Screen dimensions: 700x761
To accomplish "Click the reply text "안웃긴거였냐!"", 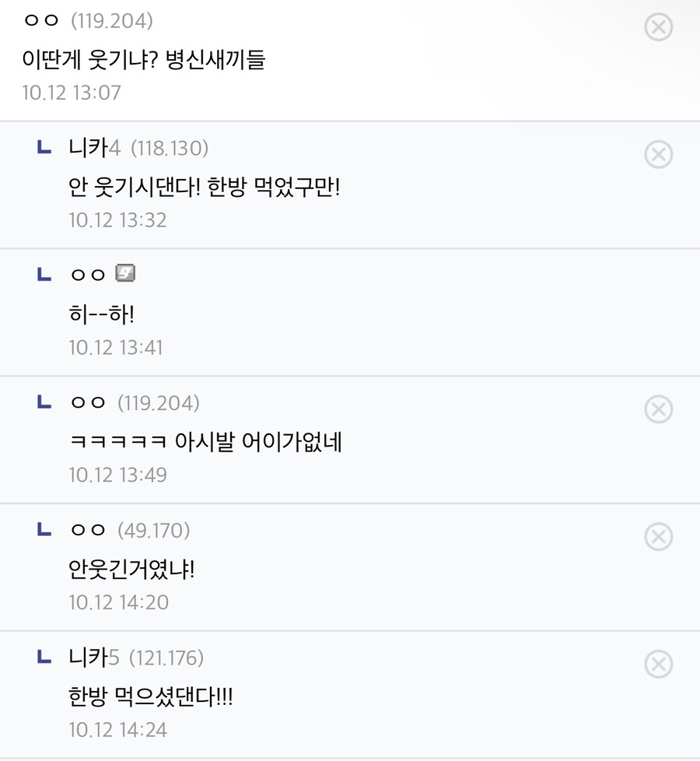I will [x=131, y=570].
